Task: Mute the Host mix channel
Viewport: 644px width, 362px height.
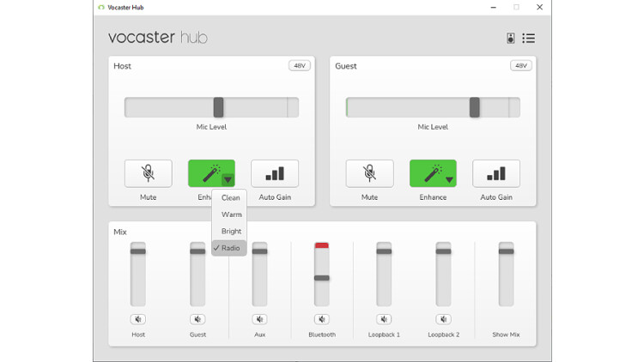Action: click(138, 319)
